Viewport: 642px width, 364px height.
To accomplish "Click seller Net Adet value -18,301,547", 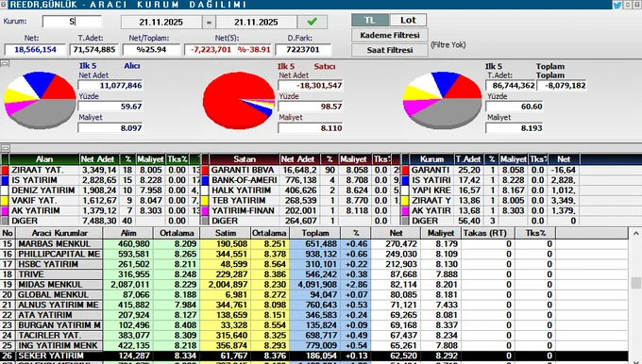I will pyautogui.click(x=311, y=86).
